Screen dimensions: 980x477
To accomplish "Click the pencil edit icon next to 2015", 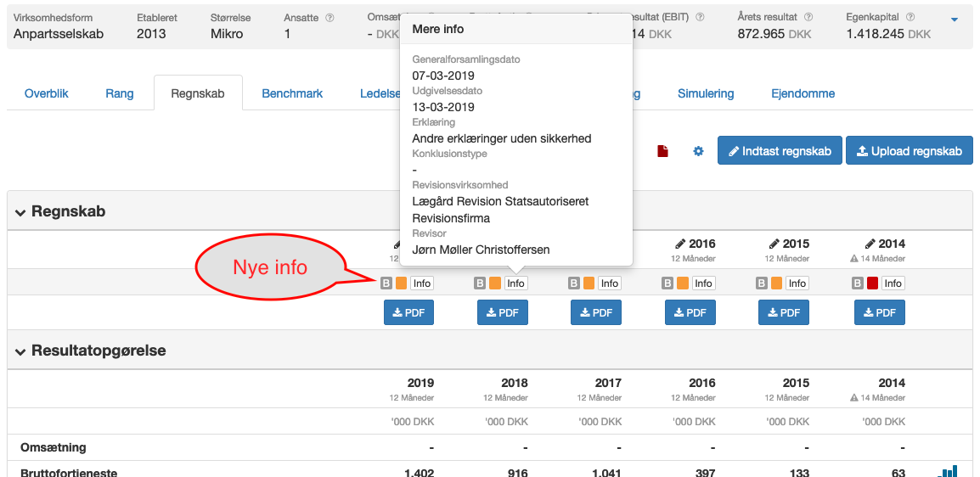I will [774, 244].
